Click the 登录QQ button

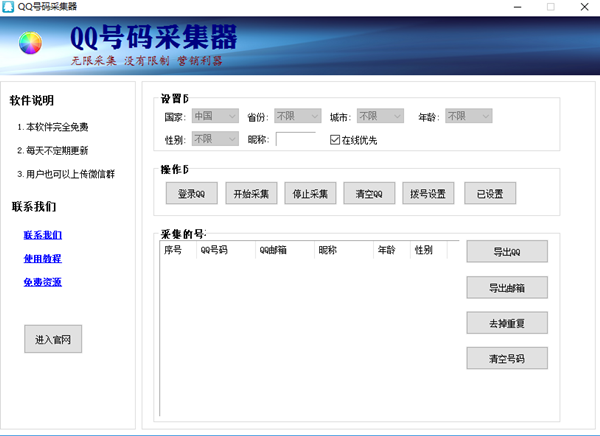tap(192, 193)
